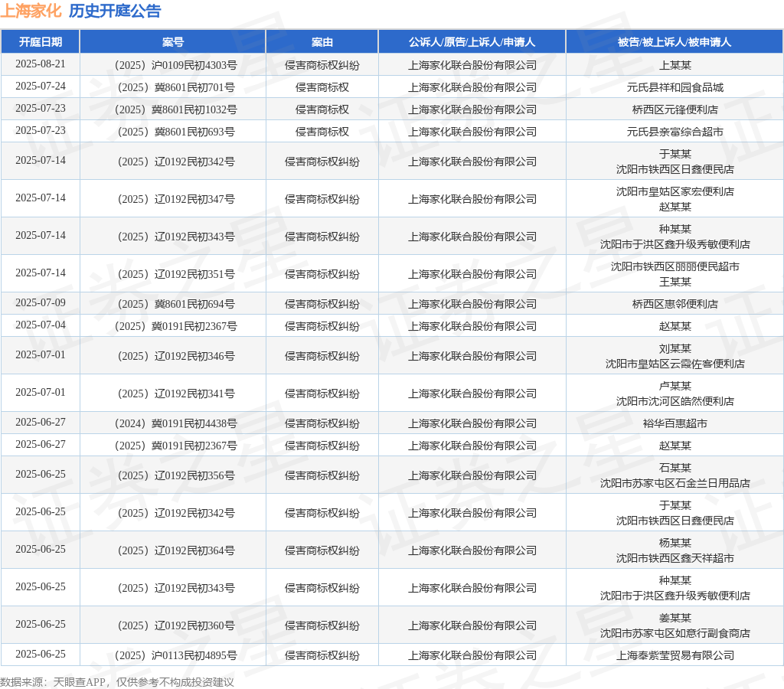The image size is (784, 689).
Task: Select defendant 王某某
Action: [x=675, y=282]
